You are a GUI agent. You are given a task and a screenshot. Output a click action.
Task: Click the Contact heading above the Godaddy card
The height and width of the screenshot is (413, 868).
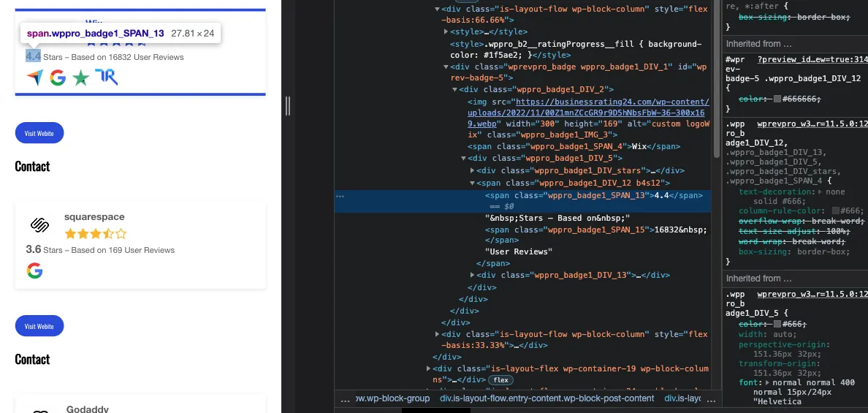coord(32,360)
